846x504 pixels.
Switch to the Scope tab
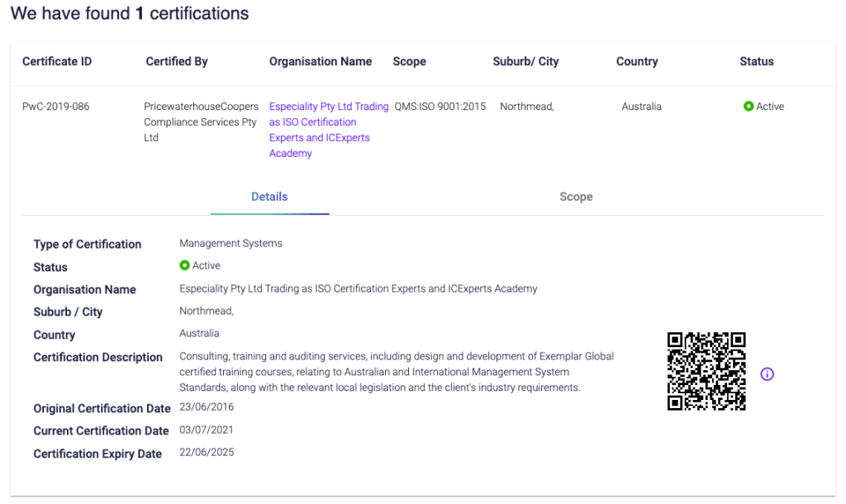coord(576,197)
